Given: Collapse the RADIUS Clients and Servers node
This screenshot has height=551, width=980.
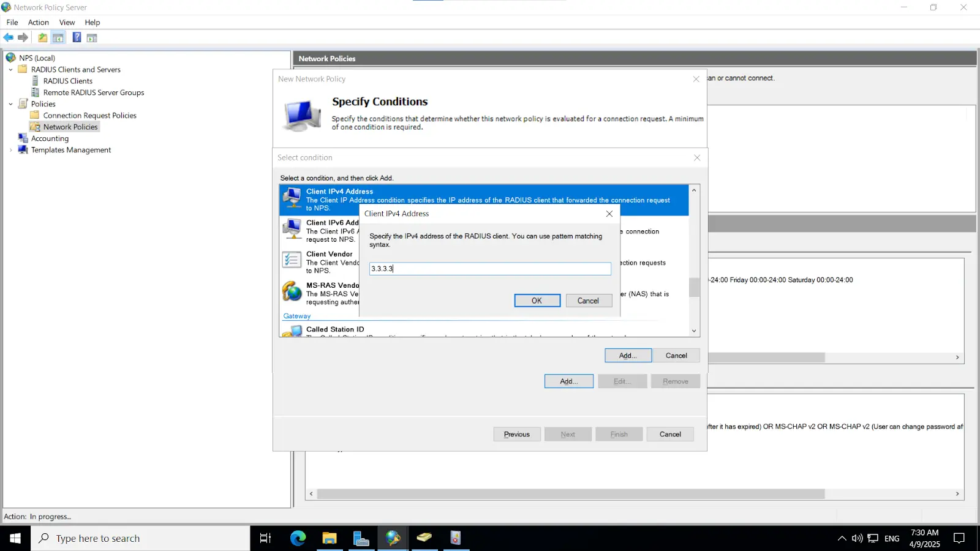Looking at the screenshot, I should click(x=10, y=69).
